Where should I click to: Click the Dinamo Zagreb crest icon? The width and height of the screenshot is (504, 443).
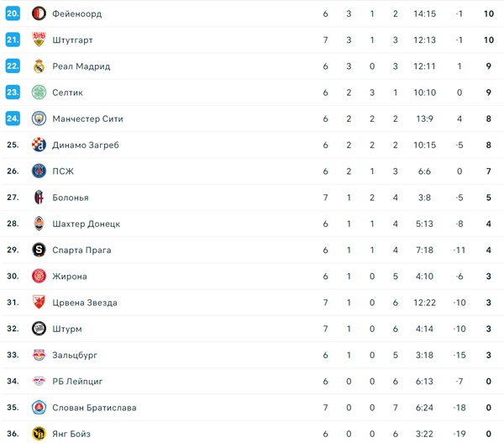[x=39, y=145]
